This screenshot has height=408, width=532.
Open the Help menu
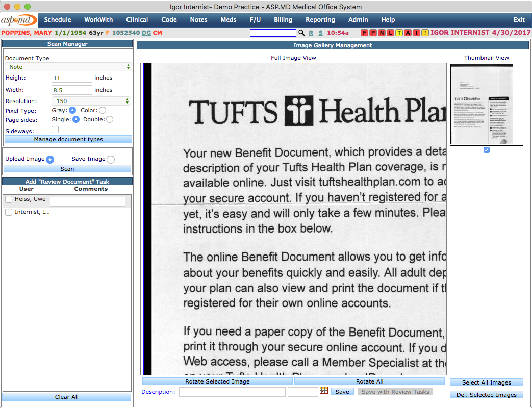[388, 20]
